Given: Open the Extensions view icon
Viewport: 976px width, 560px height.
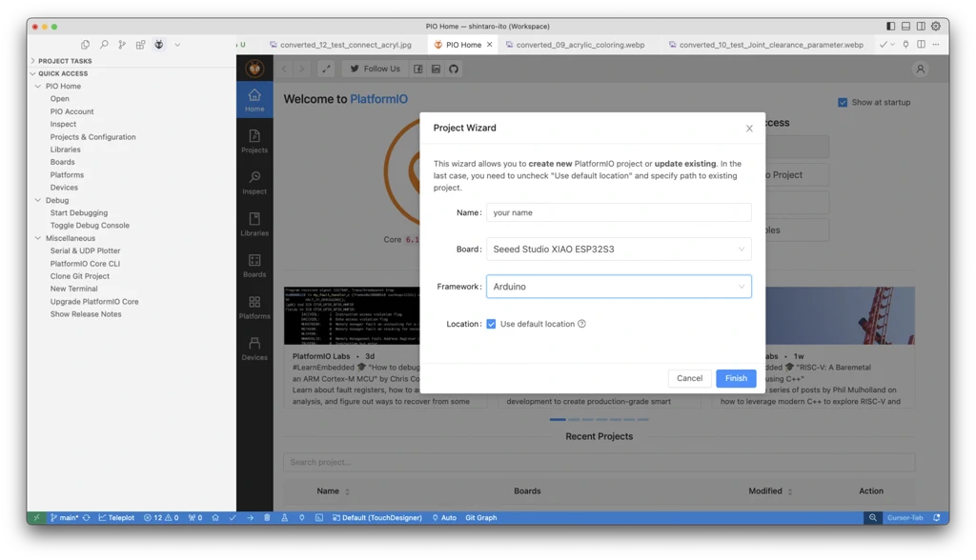Looking at the screenshot, I should pos(141,45).
